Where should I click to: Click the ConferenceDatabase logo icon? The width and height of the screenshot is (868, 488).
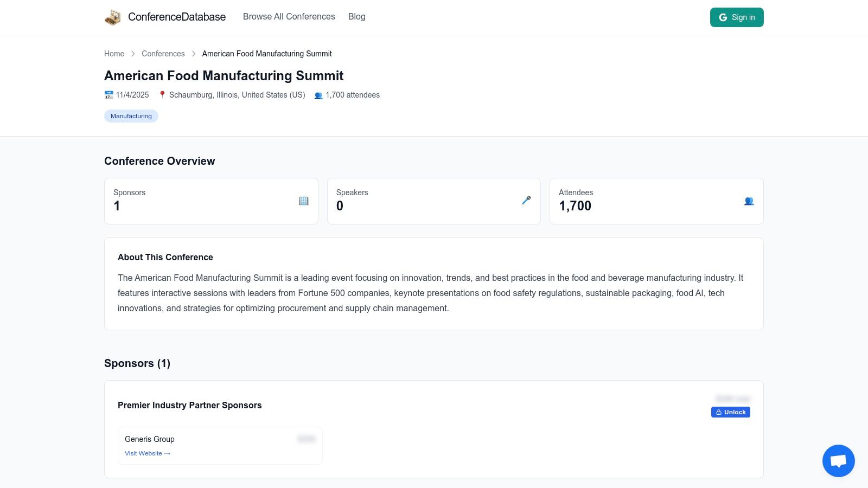113,17
